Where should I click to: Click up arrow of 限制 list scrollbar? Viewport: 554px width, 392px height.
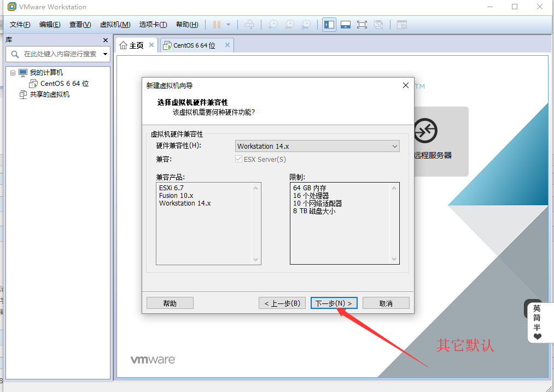[394, 188]
